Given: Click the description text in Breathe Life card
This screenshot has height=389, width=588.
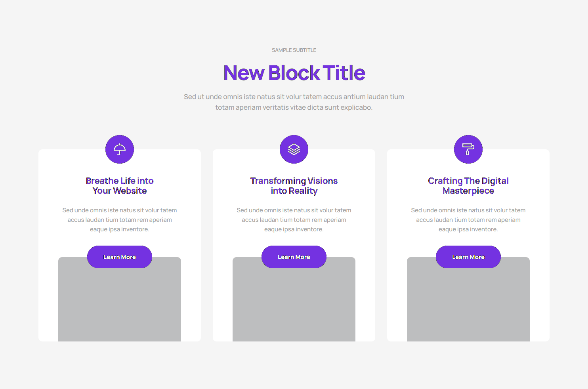Looking at the screenshot, I should pyautogui.click(x=120, y=220).
